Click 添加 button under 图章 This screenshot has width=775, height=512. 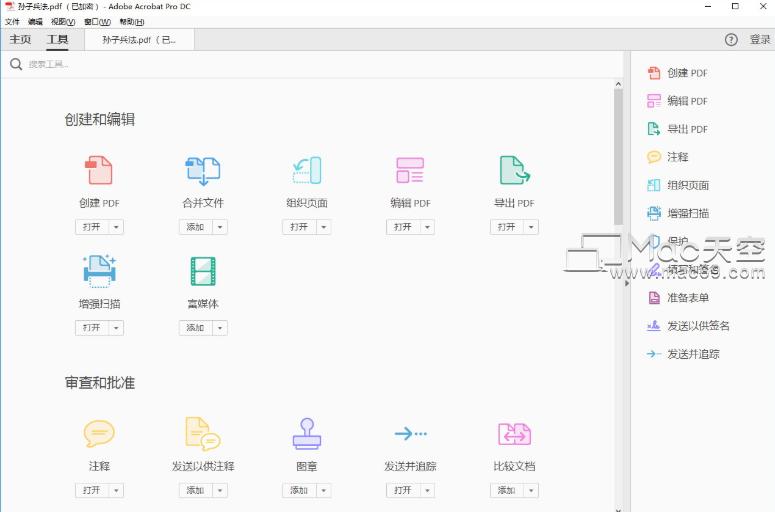[x=300, y=490]
